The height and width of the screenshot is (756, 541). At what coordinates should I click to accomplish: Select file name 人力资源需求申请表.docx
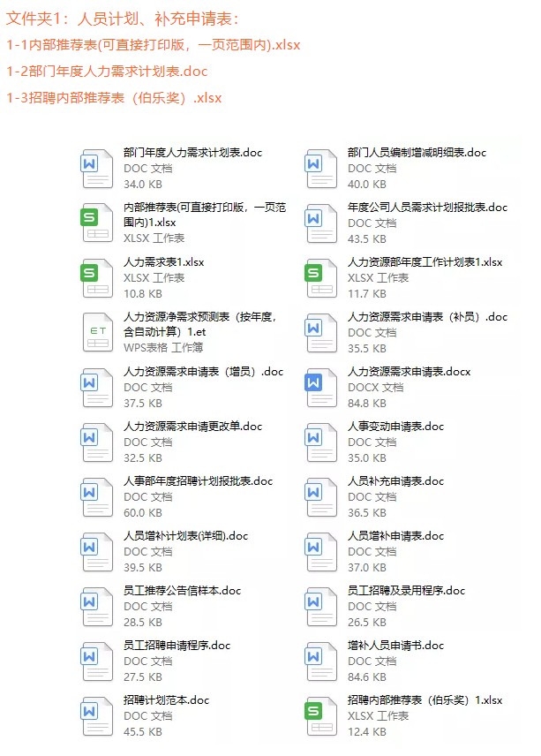click(x=409, y=371)
